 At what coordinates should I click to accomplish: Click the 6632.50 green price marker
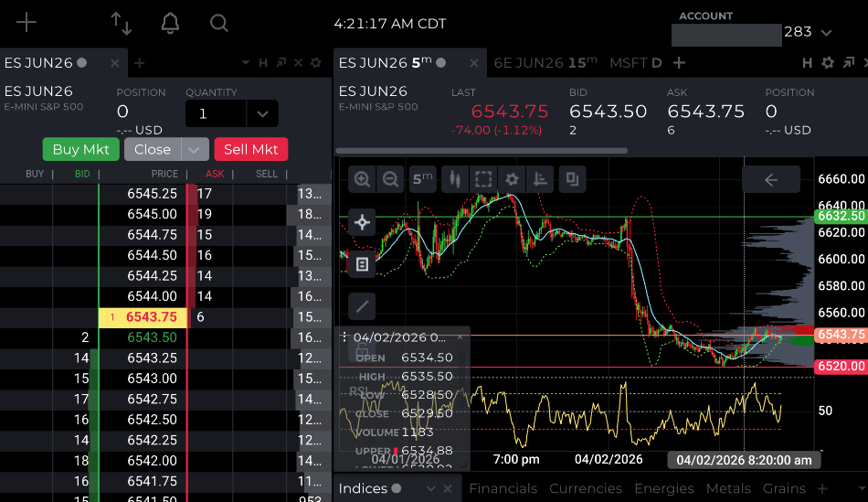pyautogui.click(x=841, y=216)
